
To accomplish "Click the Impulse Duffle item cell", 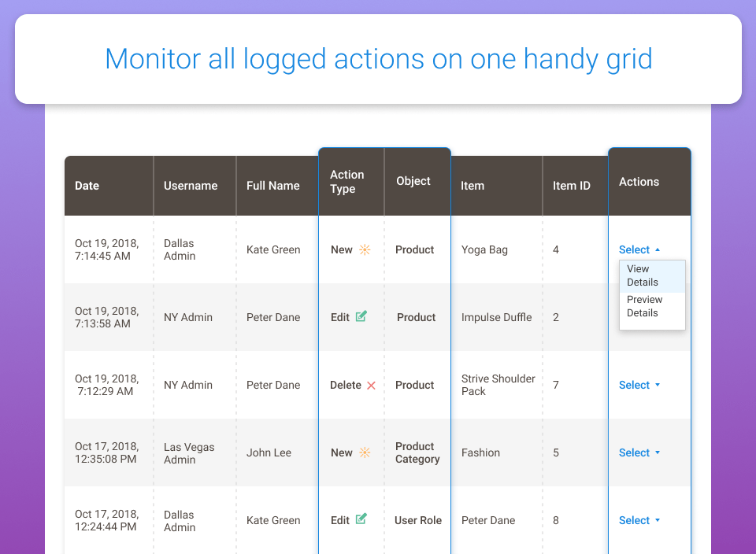I will coord(496,317).
